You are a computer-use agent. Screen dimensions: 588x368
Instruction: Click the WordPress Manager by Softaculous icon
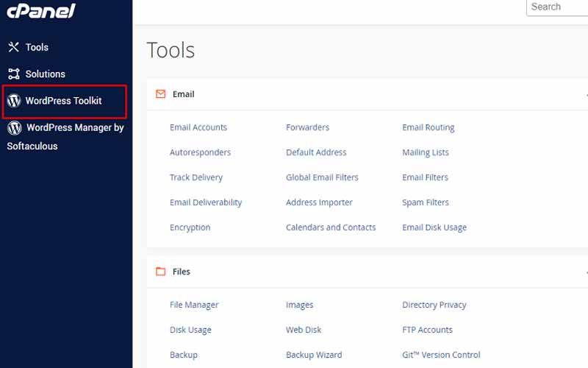(15, 127)
